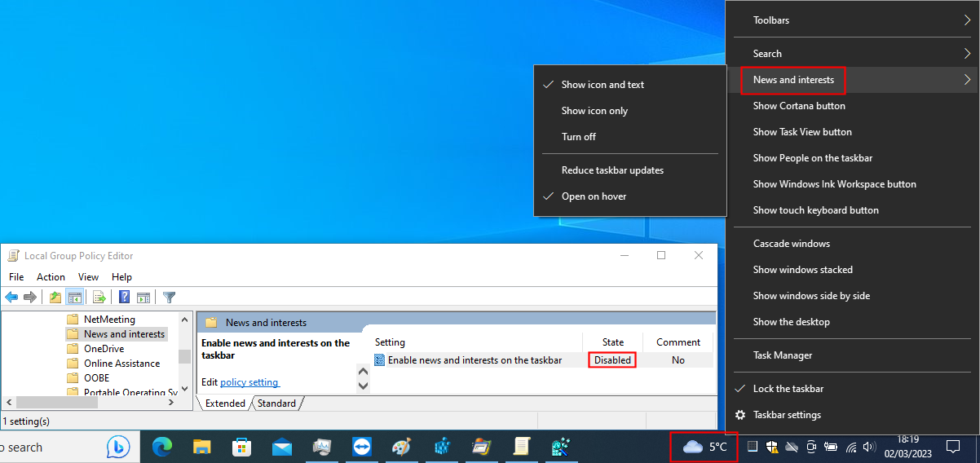
Task: Toggle the Show/Hide Console Tree icon
Action: (74, 298)
